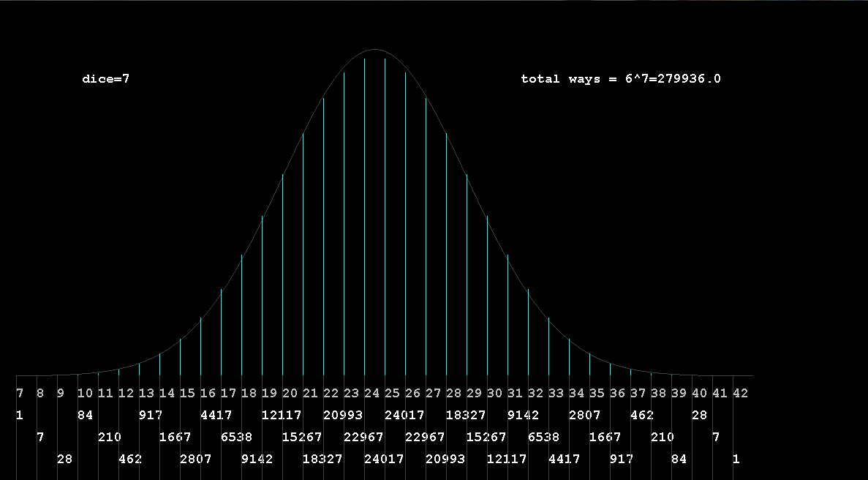Select the count 22967 under sum 23

(x=363, y=438)
